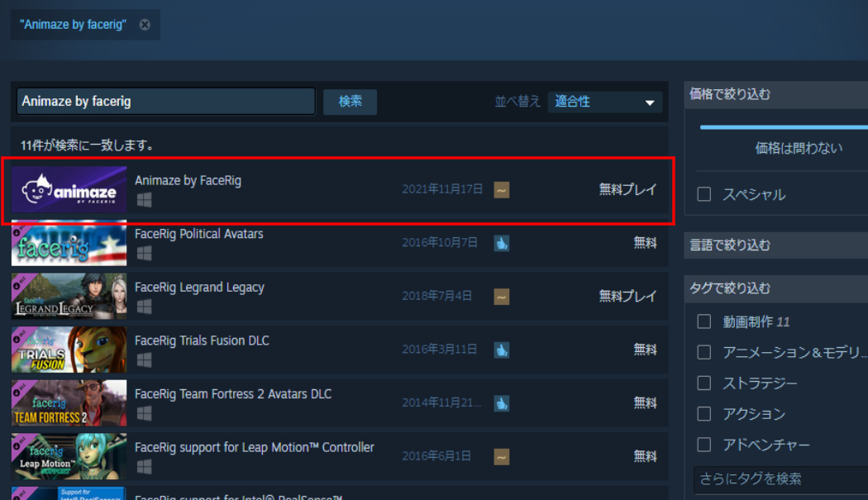Click the Windows platform icon under Animaze by FaceRig
Screen dimensions: 868x500
click(144, 200)
